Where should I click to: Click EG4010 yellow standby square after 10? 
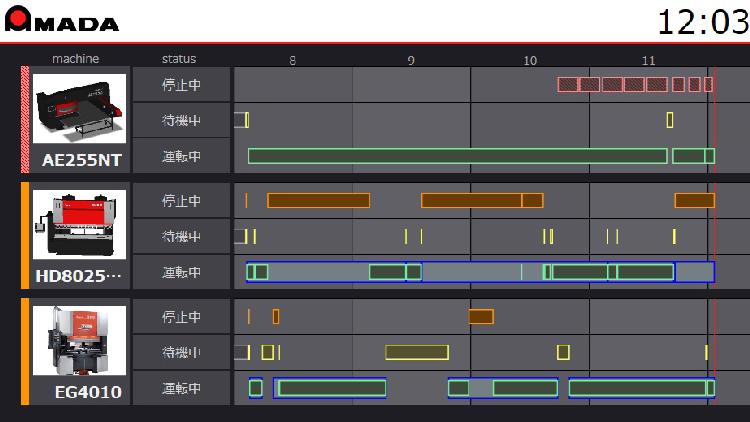[x=563, y=352]
